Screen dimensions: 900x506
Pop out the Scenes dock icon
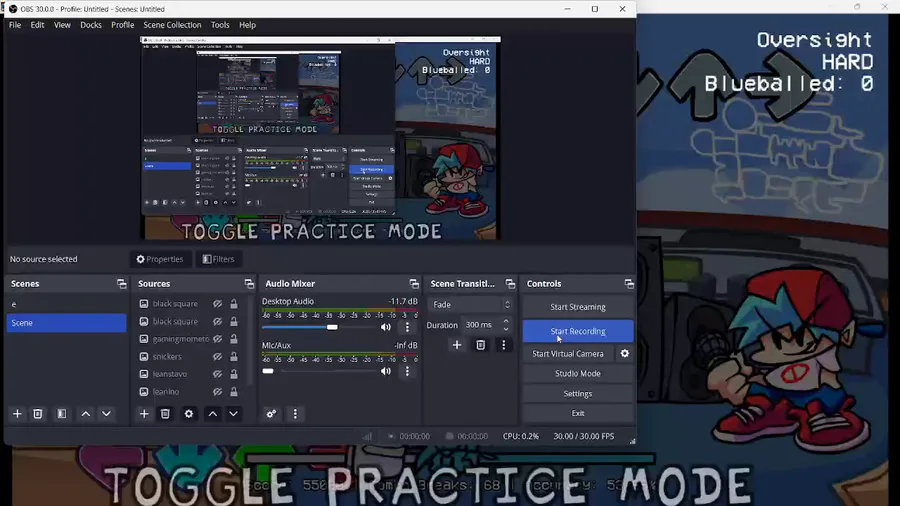click(x=122, y=283)
